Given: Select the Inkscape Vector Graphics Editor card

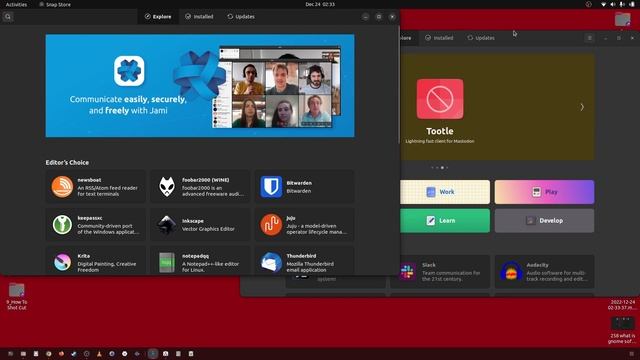Looking at the screenshot, I should pos(200,224).
